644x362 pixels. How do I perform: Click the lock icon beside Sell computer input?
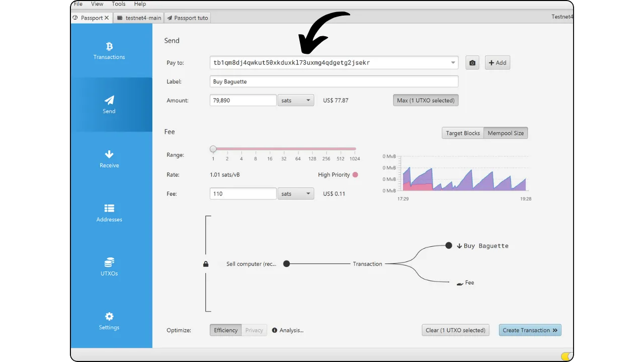206,264
